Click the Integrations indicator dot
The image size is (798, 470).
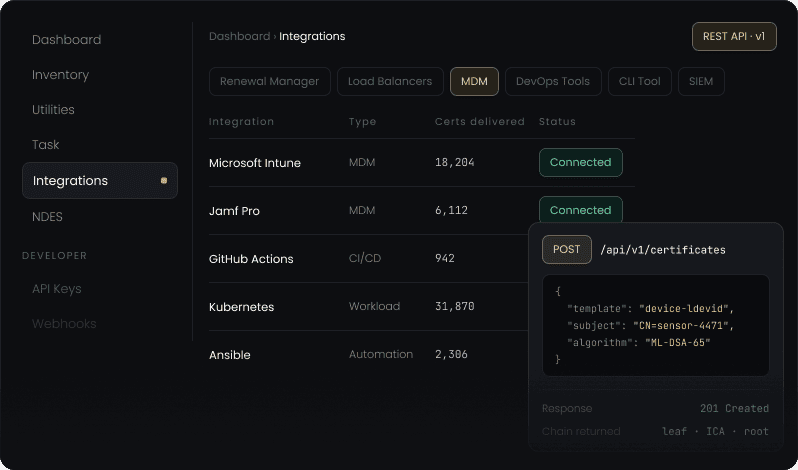click(163, 181)
